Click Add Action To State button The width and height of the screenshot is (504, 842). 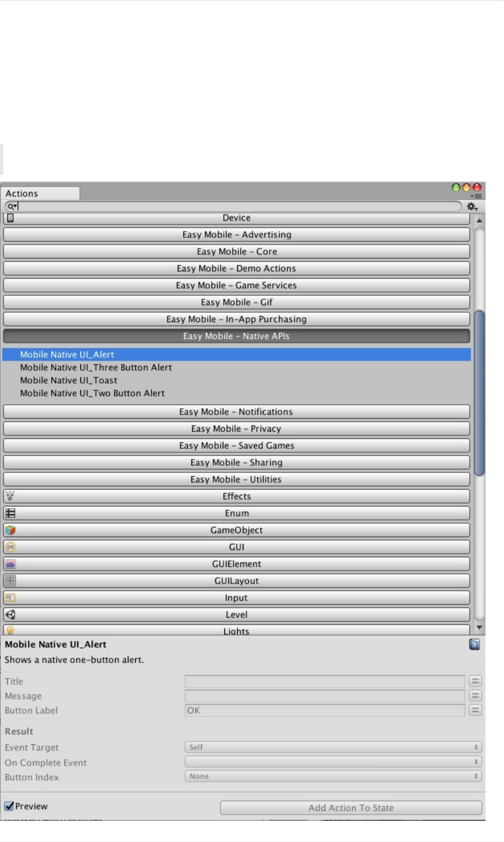point(351,807)
